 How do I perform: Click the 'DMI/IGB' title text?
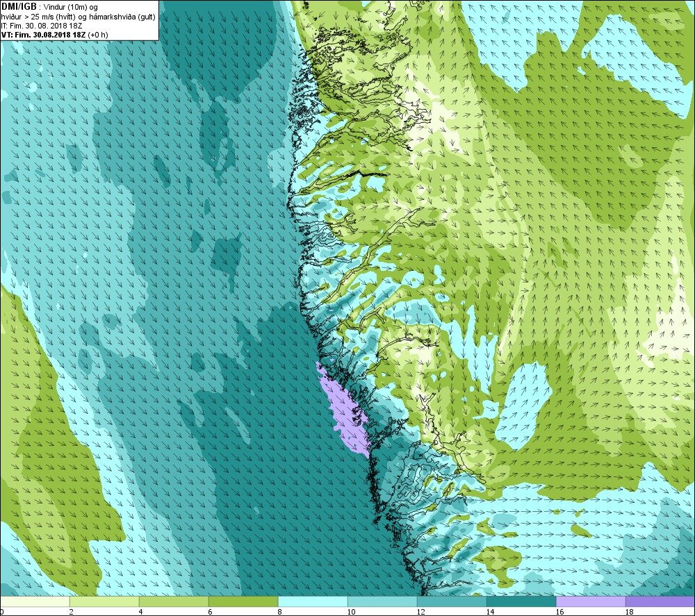click(19, 7)
